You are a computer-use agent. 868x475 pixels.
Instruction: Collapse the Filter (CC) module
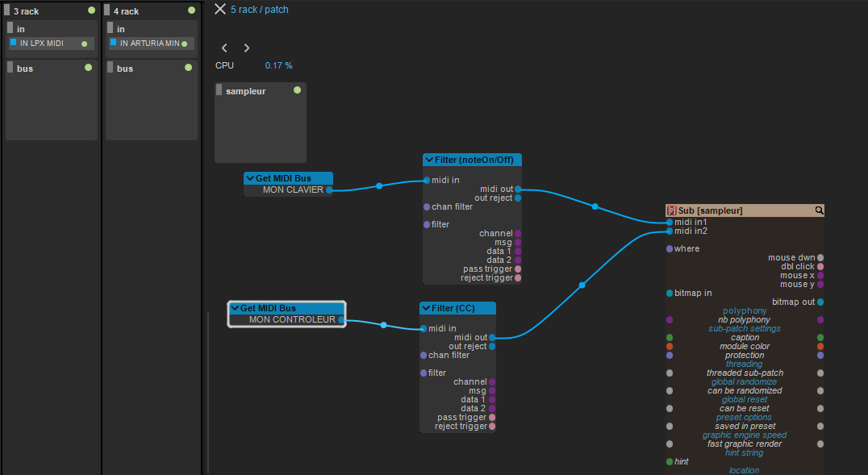tap(427, 308)
